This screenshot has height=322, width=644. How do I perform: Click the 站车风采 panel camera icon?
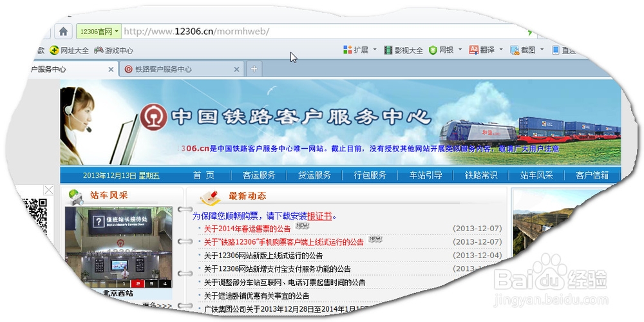click(x=76, y=197)
